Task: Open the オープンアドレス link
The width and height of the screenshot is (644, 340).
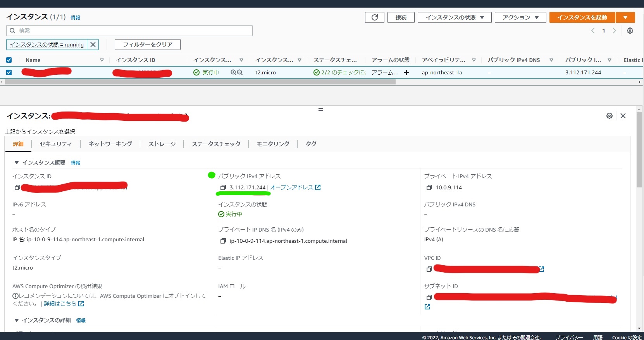Action: (x=295, y=187)
